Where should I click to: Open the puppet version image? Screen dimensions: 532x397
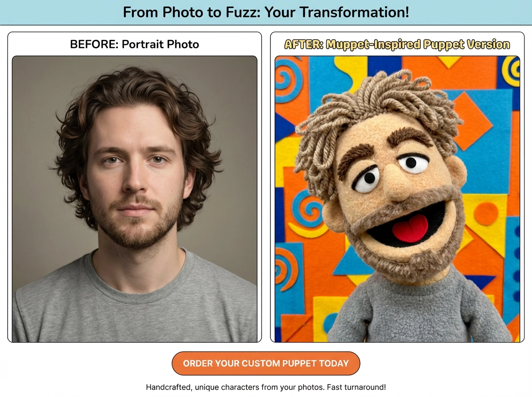point(397,198)
